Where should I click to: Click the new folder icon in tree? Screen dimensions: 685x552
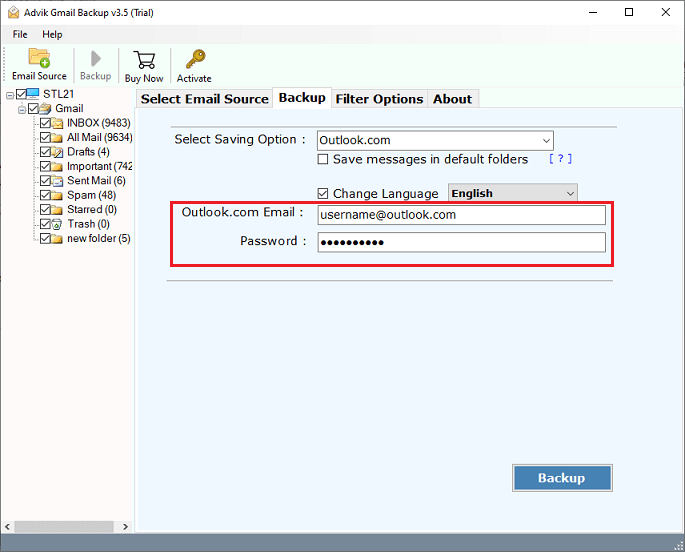pos(57,238)
